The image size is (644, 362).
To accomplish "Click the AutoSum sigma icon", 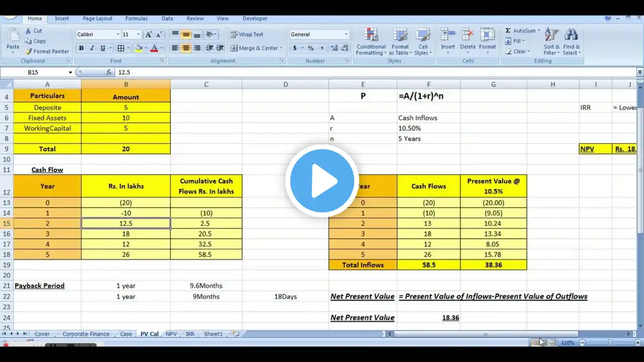I will [x=508, y=31].
